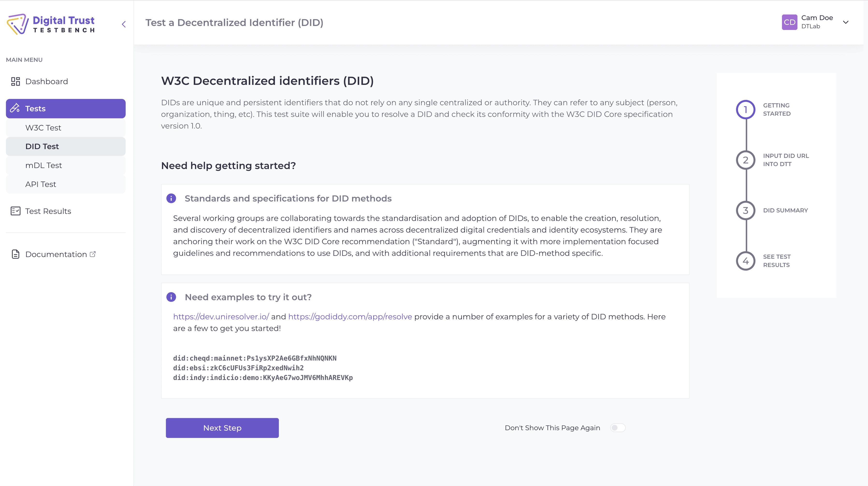Click the info icon beside Standards and specifications
The height and width of the screenshot is (486, 868).
(171, 198)
